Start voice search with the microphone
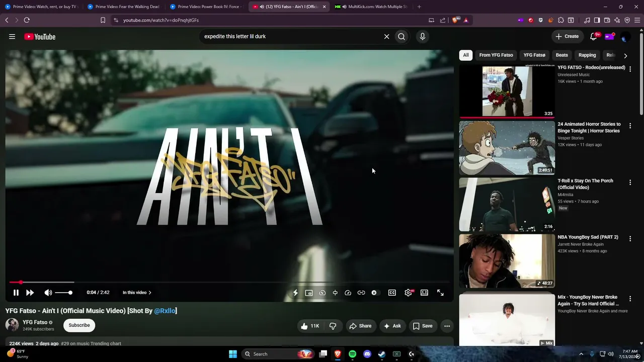 click(x=423, y=36)
